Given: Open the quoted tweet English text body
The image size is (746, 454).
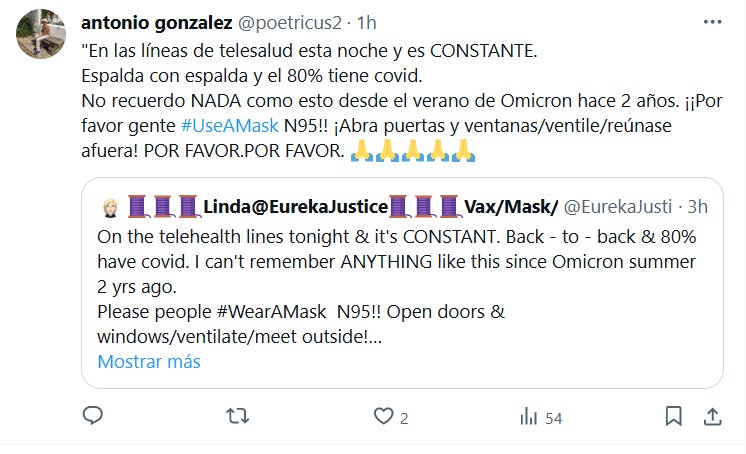Looking at the screenshot, I should (397, 286).
